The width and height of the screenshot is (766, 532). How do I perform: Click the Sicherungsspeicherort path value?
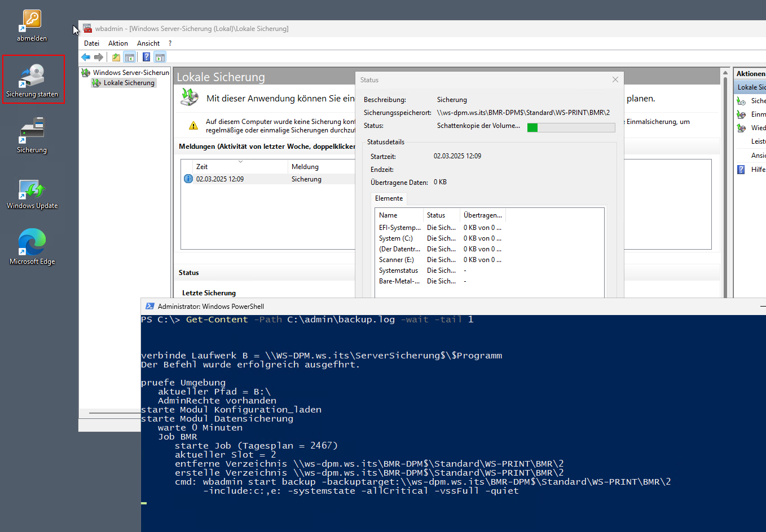click(x=523, y=113)
